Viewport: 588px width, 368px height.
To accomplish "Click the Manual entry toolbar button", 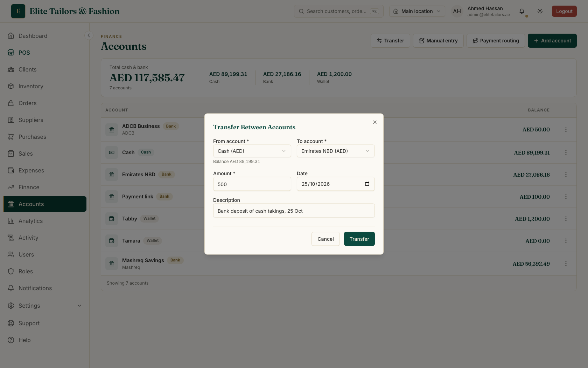I will (438, 41).
